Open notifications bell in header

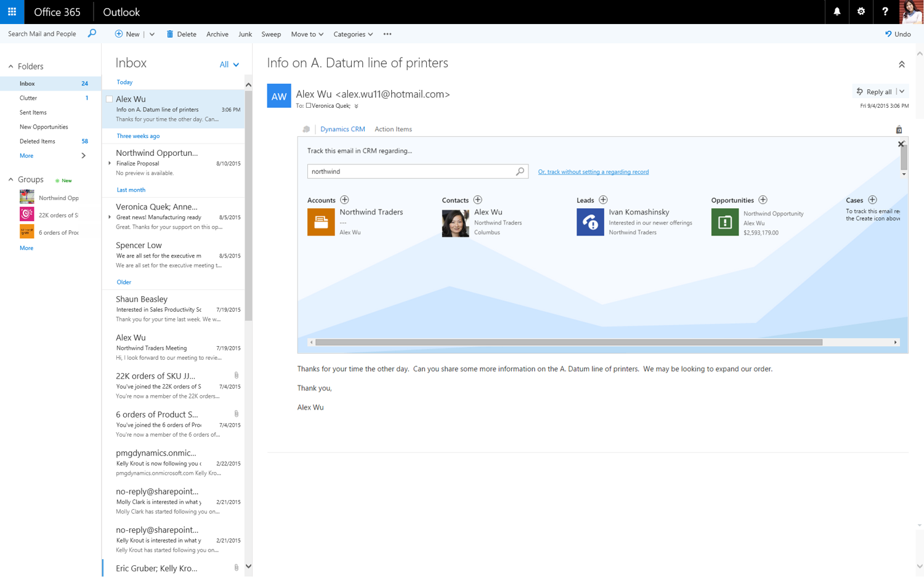[x=837, y=12]
